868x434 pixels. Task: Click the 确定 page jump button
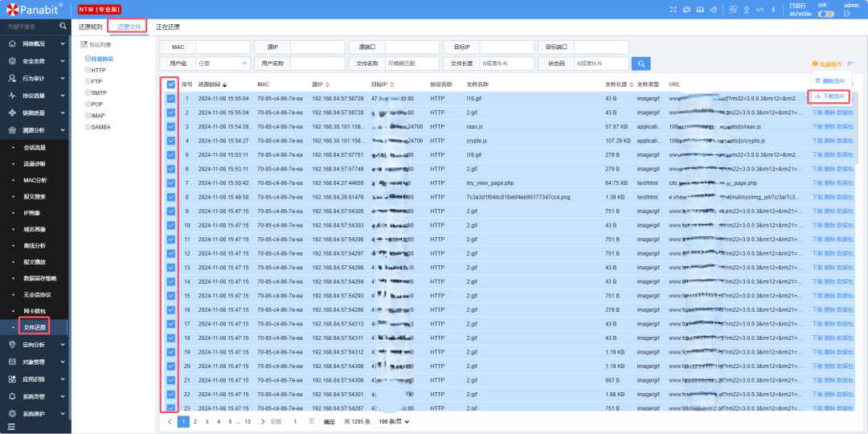(x=330, y=422)
